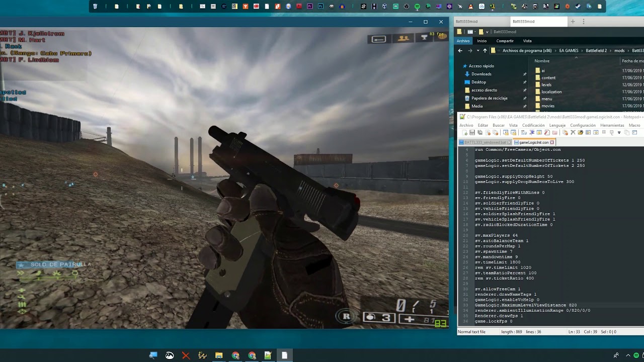Click the Properties icon in Explorer title bar
644x362 pixels.
[470, 32]
